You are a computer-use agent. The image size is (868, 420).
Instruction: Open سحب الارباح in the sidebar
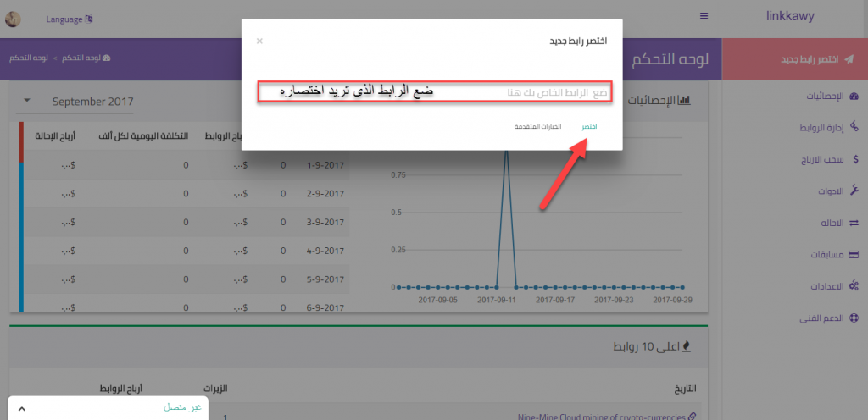tap(824, 159)
